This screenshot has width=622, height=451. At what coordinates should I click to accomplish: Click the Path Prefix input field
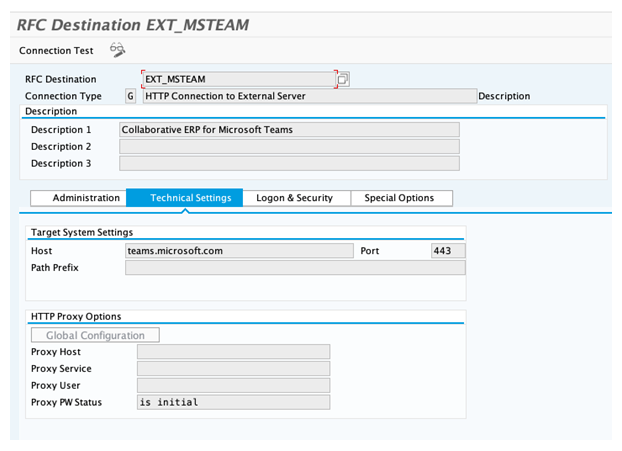(295, 268)
